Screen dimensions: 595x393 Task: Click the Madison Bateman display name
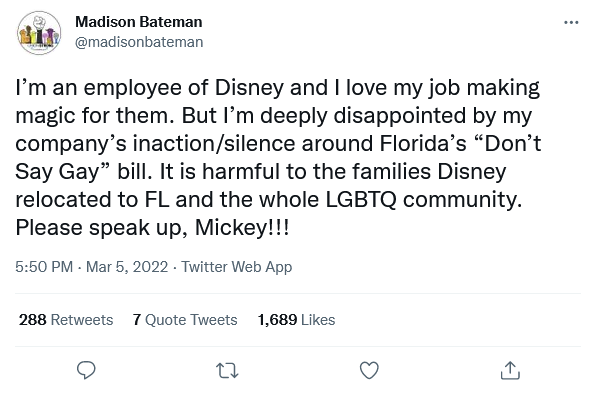[139, 22]
